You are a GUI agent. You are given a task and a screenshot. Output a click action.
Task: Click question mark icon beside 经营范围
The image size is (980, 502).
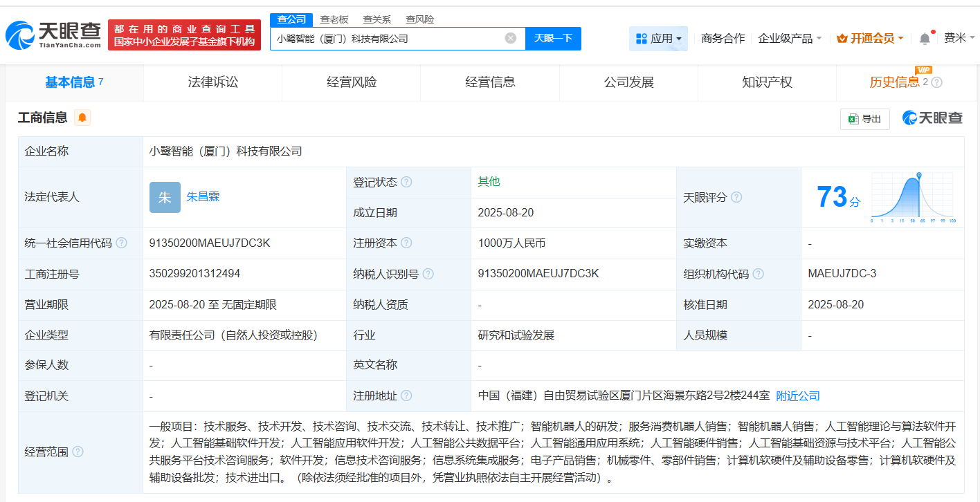pos(76,452)
